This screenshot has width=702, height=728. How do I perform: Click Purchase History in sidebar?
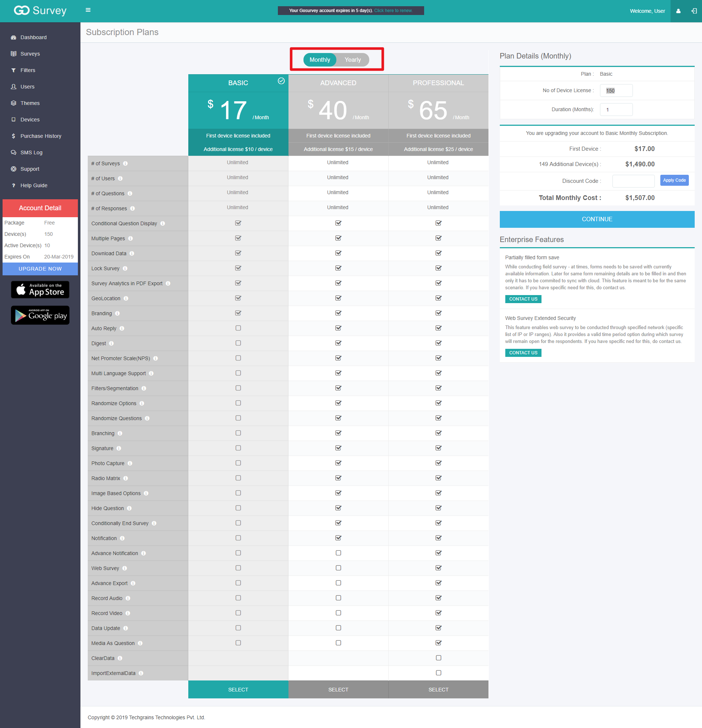click(x=40, y=136)
